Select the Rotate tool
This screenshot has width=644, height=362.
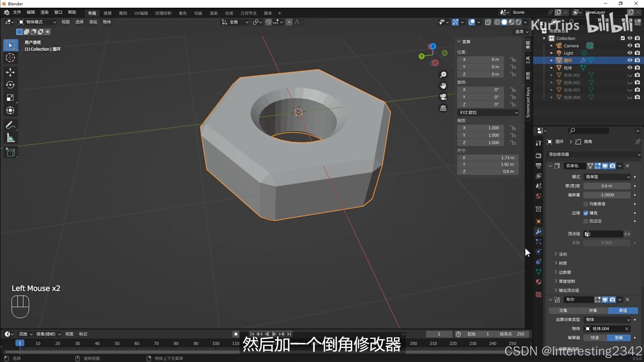pyautogui.click(x=10, y=85)
